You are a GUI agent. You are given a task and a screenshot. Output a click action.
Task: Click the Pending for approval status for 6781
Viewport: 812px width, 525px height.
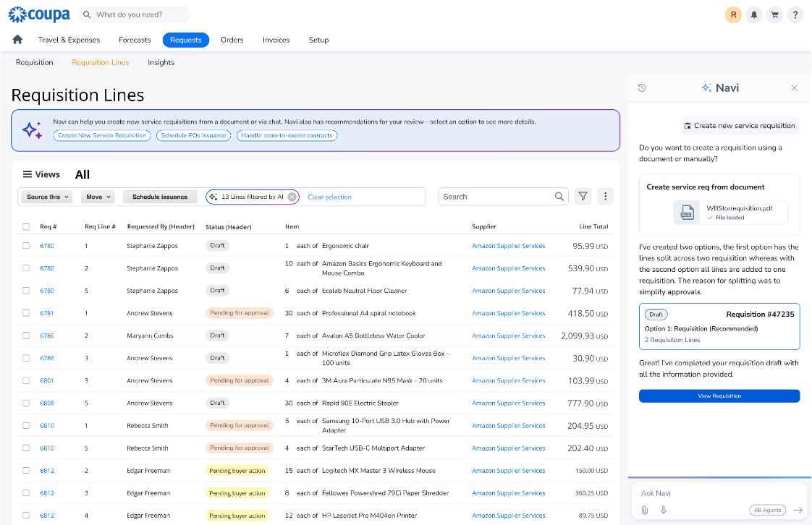(240, 313)
